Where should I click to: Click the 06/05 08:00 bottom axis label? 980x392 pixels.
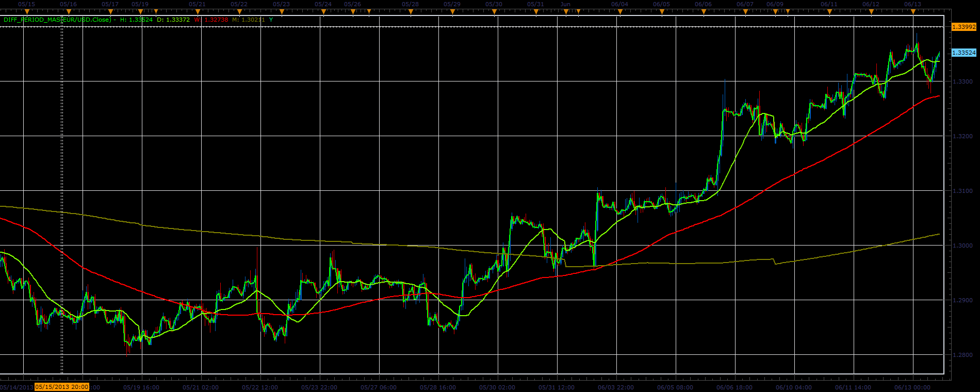coord(675,387)
